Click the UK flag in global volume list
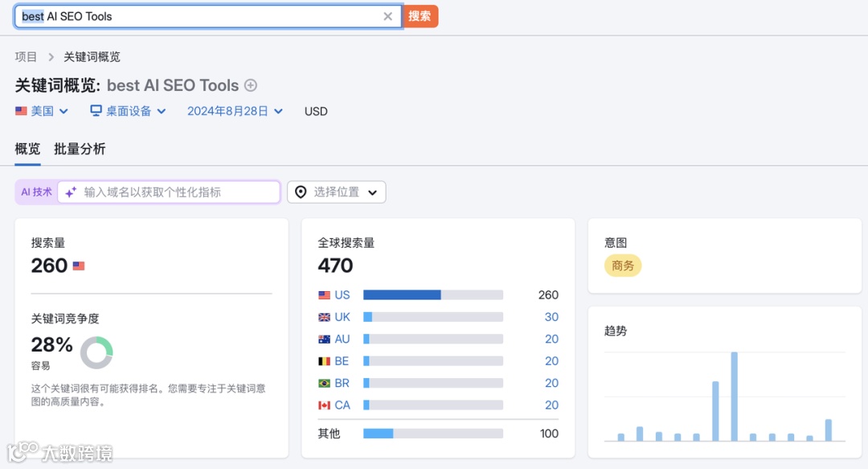The height and width of the screenshot is (469, 868). click(x=325, y=317)
